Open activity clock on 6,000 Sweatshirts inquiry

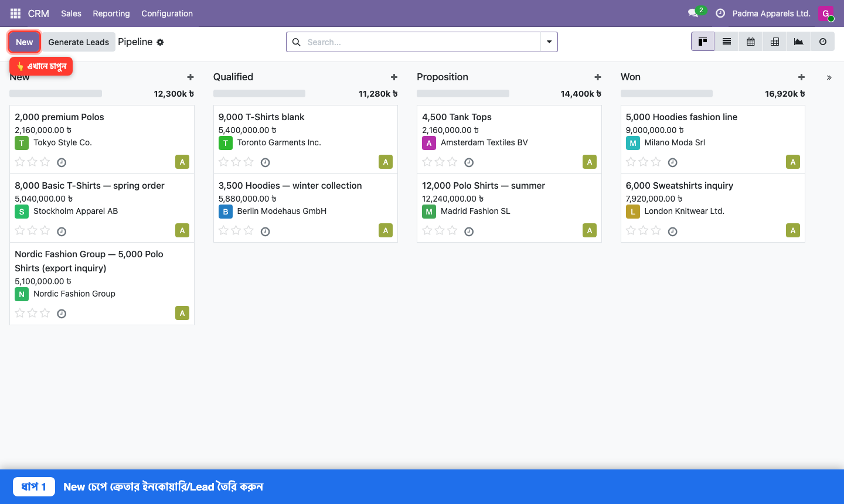(x=673, y=231)
